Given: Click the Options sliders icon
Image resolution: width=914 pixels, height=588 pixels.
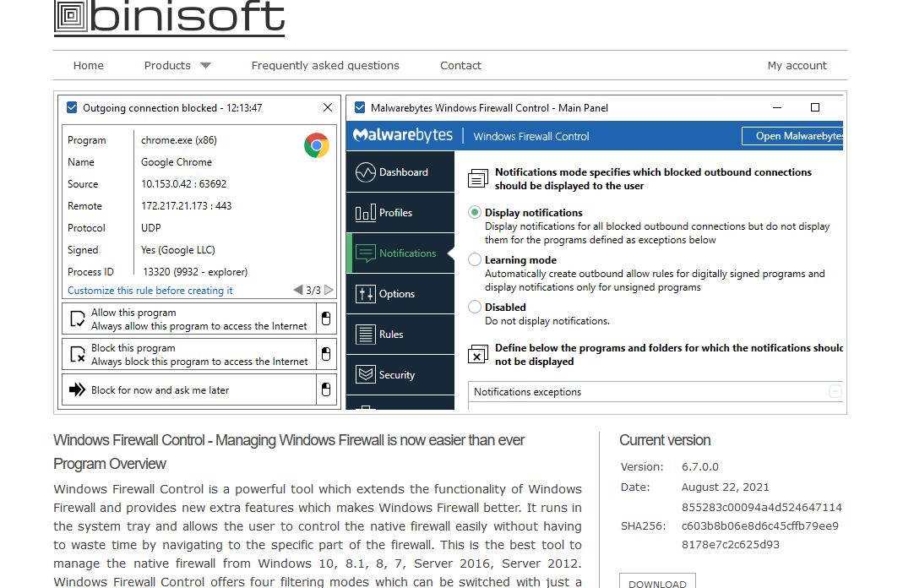Looking at the screenshot, I should coord(366,294).
